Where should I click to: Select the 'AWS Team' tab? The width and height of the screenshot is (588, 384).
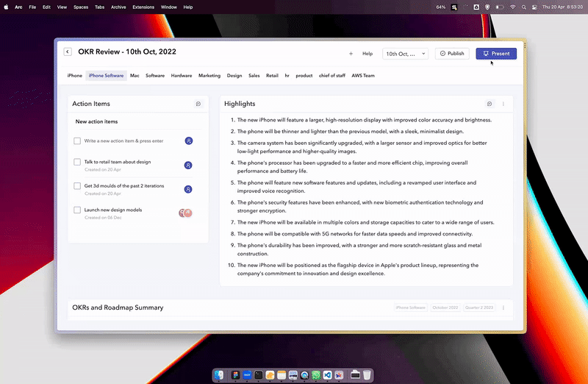coord(363,76)
